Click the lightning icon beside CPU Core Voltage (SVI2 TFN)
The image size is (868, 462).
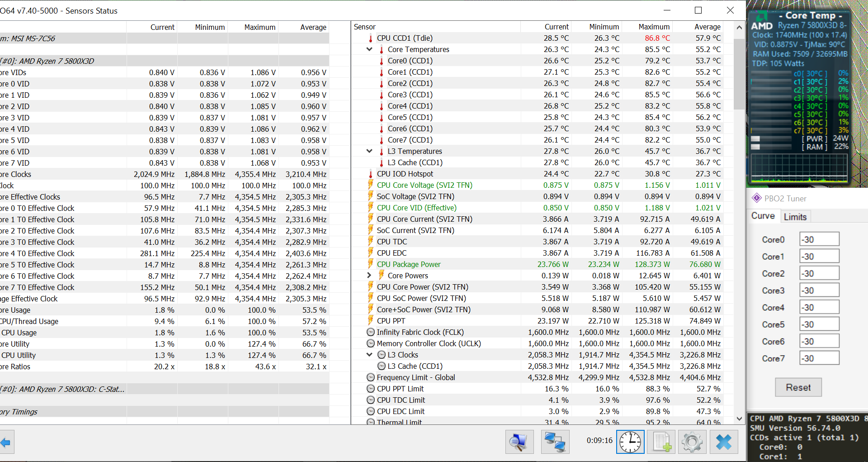[x=371, y=185]
